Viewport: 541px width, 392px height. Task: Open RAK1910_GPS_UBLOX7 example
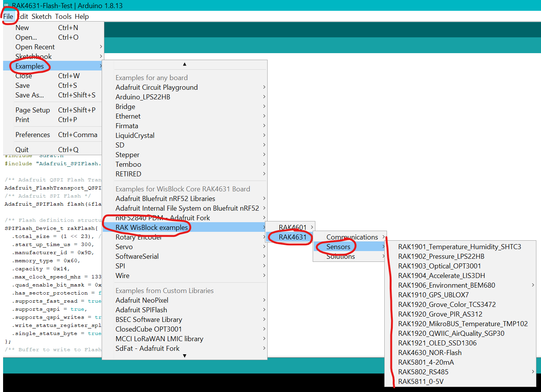(461, 295)
